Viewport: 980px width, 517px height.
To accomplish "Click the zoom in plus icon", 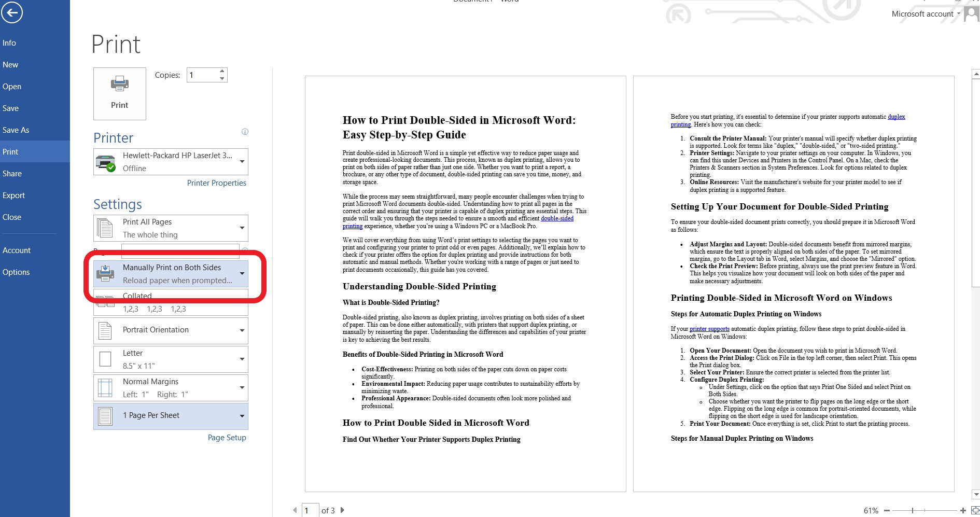I will (962, 510).
